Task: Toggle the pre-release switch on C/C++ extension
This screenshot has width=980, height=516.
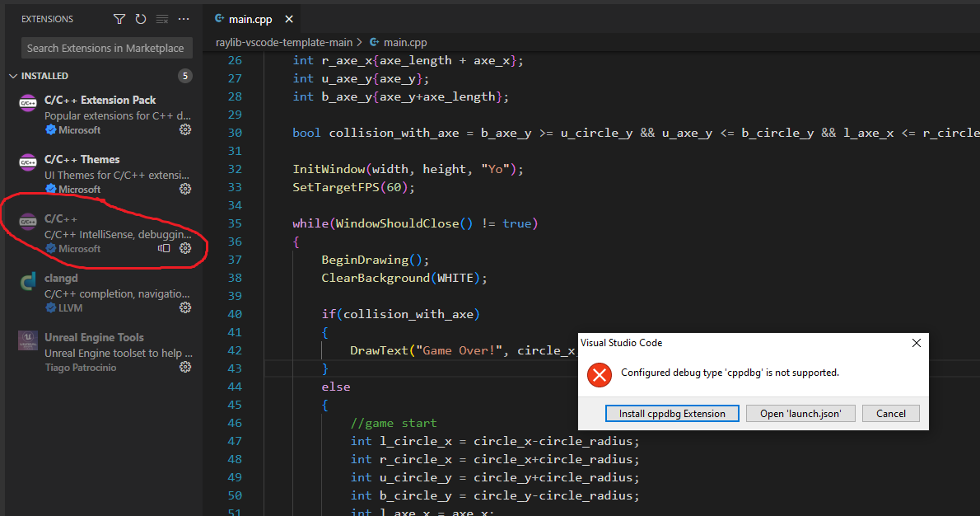Action: pos(164,248)
